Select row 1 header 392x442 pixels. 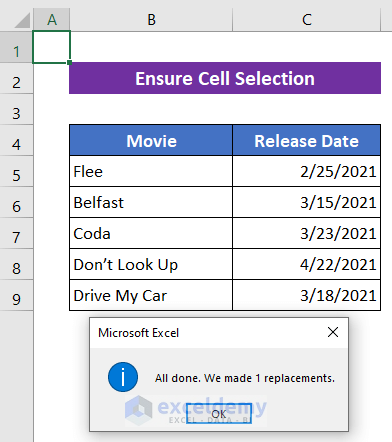[16, 48]
